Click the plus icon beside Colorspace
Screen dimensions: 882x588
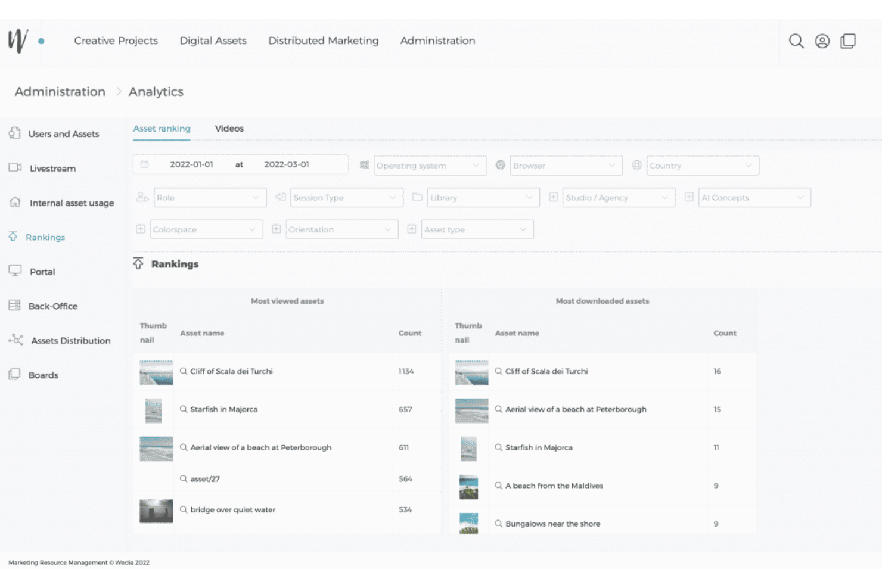[141, 229]
